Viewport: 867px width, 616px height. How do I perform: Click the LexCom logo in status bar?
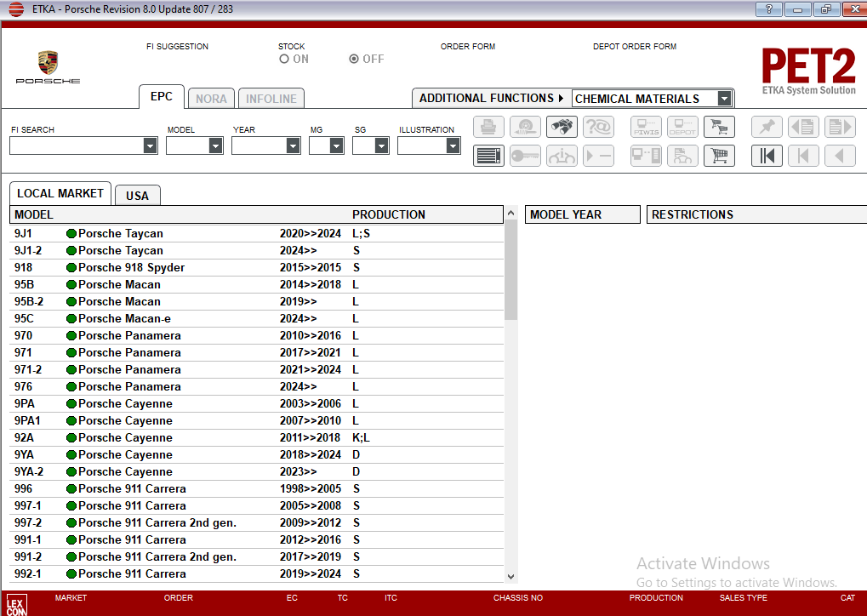point(15,605)
